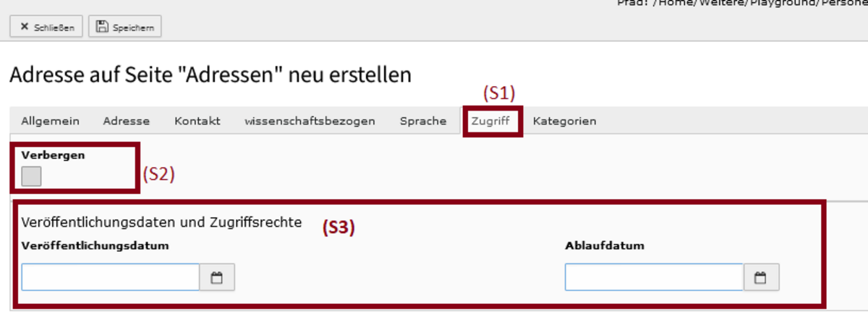
Task: Focus the Veröffentlichungsdatum date field
Action: (111, 277)
